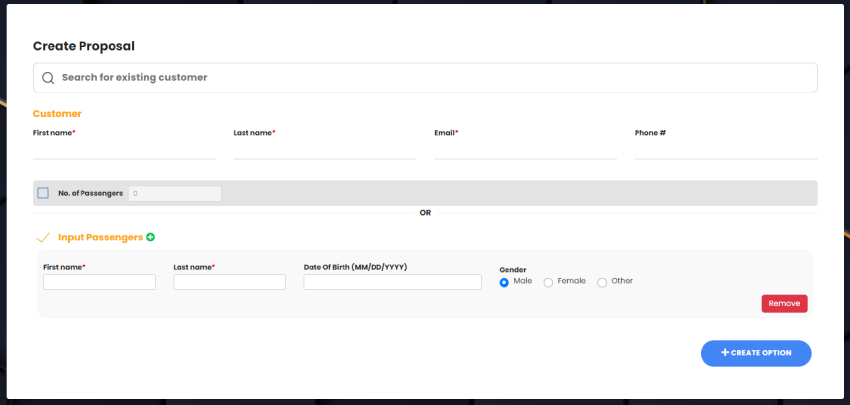Remove the passenger with the Remove button
Viewport: 850px width, 405px height.
(x=784, y=304)
